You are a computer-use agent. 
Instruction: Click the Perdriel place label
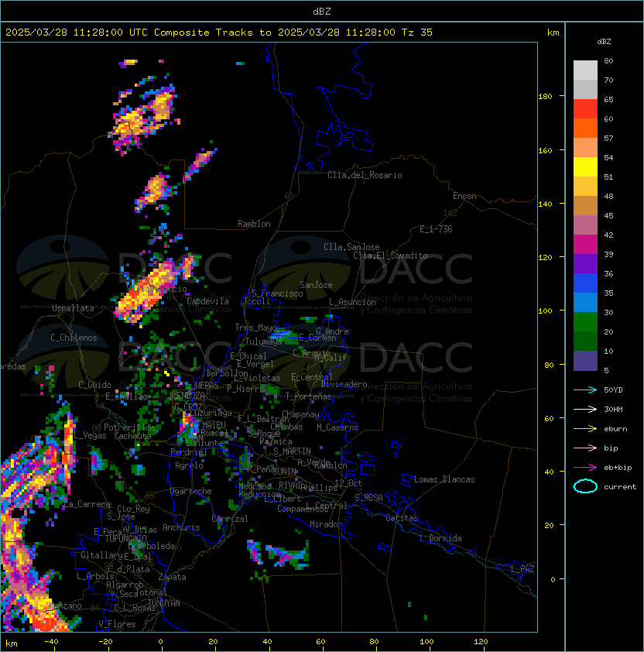[x=189, y=452]
